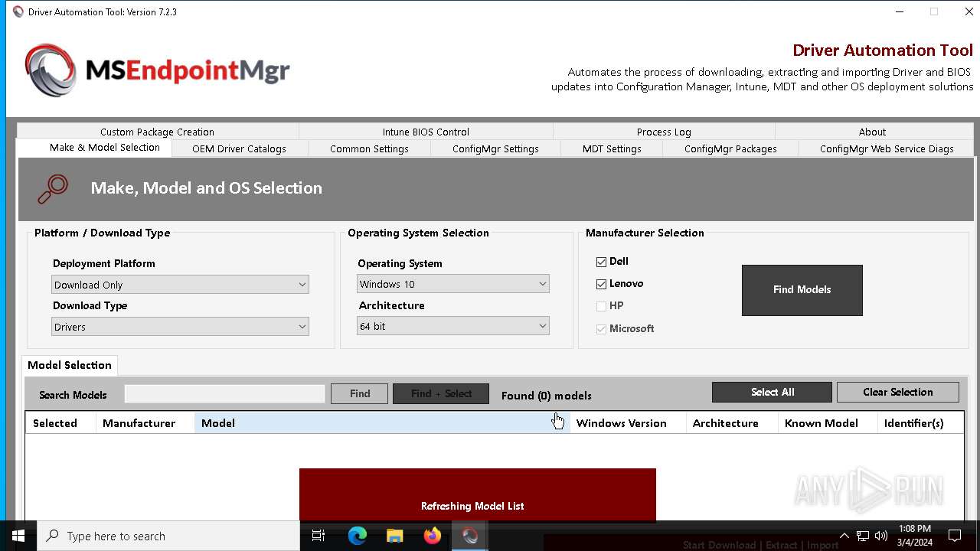
Task: Switch to Intune BIOS Control tab
Action: pyautogui.click(x=426, y=132)
